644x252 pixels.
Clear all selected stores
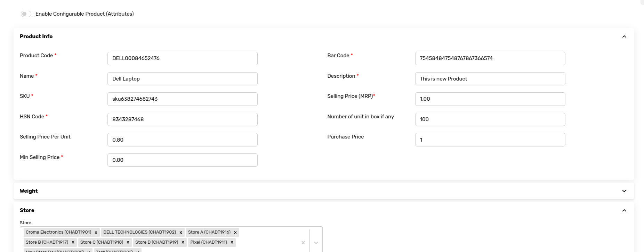303,243
